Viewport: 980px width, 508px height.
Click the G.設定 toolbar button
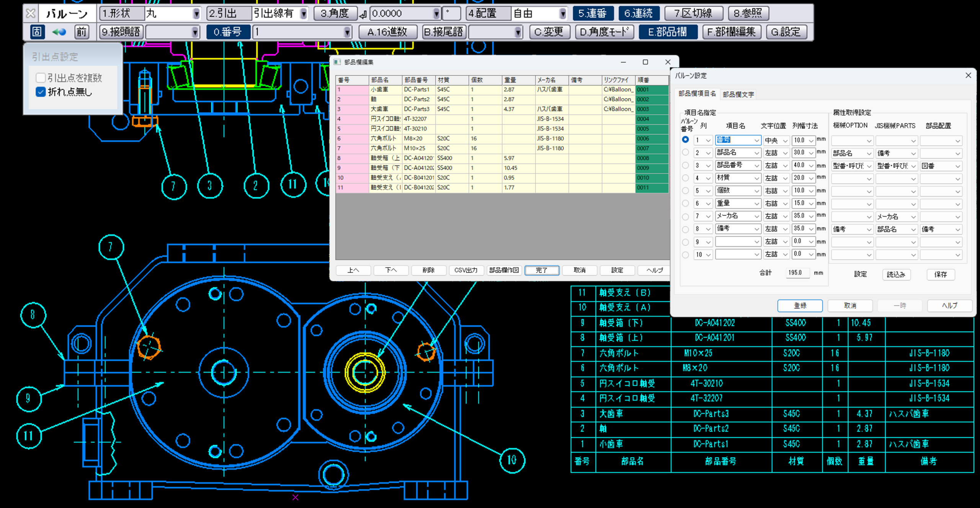pos(786,32)
